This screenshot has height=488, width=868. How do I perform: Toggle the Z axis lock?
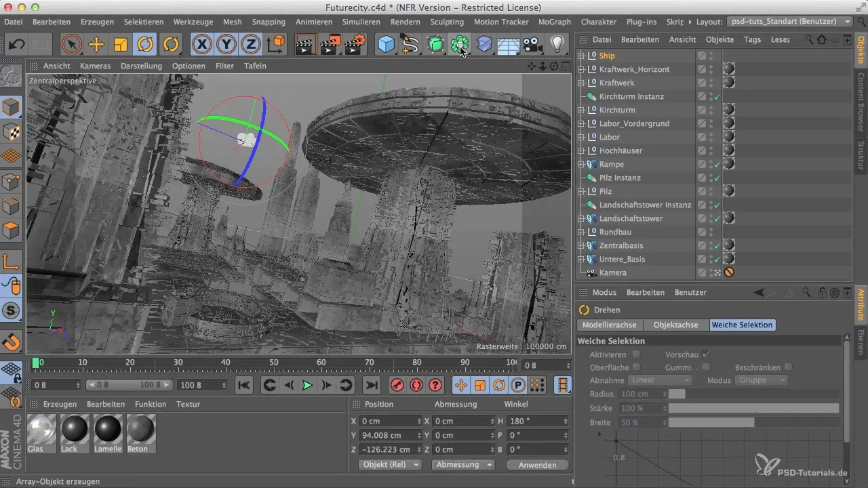coord(251,45)
